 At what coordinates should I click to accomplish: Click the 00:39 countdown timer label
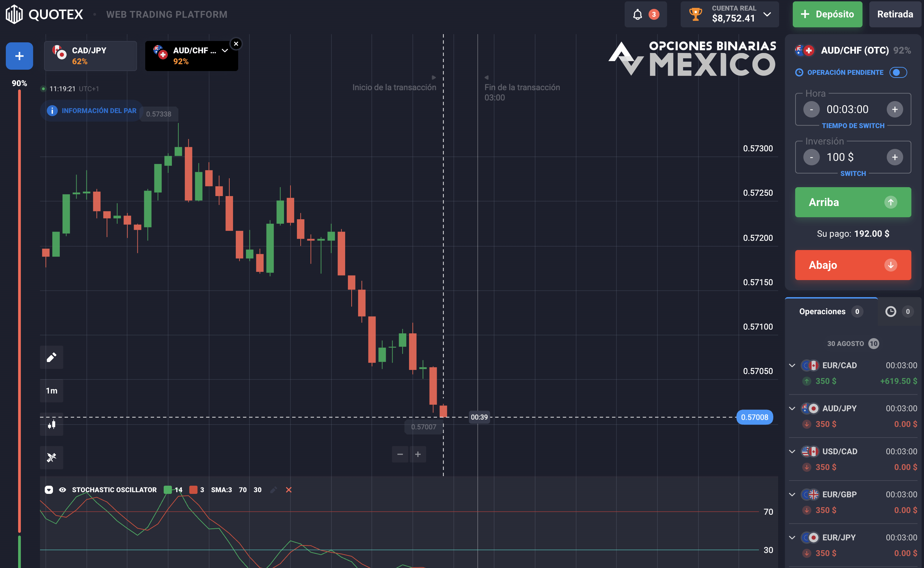[x=479, y=417]
